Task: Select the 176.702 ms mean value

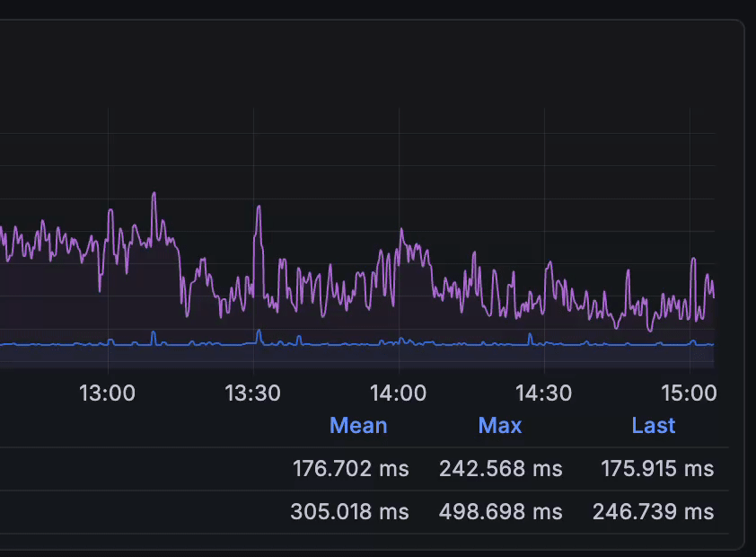Action: [x=351, y=469]
